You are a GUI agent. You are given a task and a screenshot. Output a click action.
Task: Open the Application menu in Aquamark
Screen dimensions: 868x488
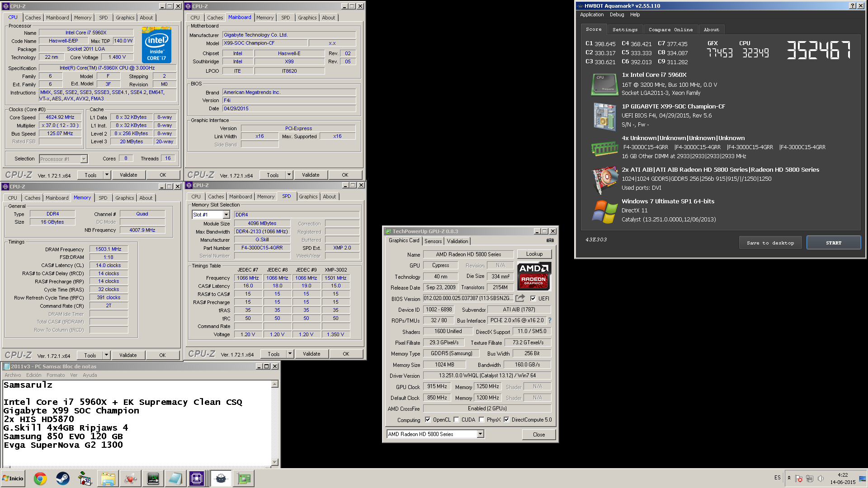[x=592, y=14]
